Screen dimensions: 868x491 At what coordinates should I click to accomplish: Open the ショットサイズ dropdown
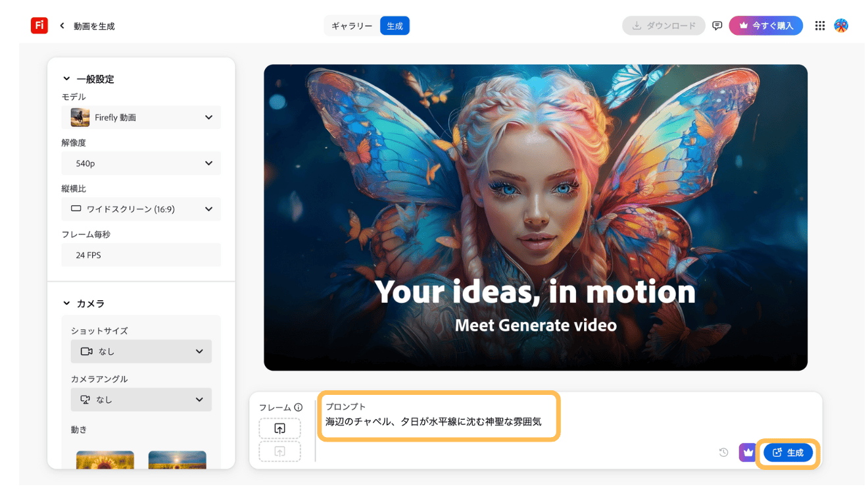(x=141, y=351)
